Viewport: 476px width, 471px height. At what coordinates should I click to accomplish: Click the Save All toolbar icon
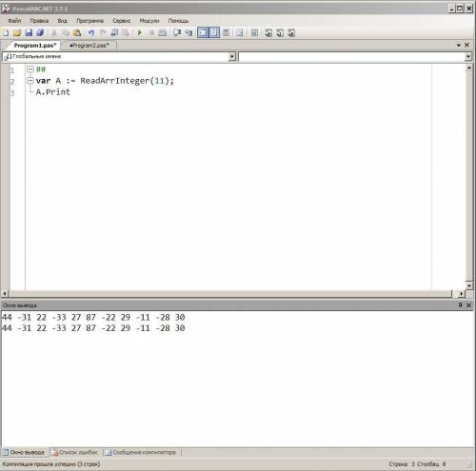click(40, 32)
